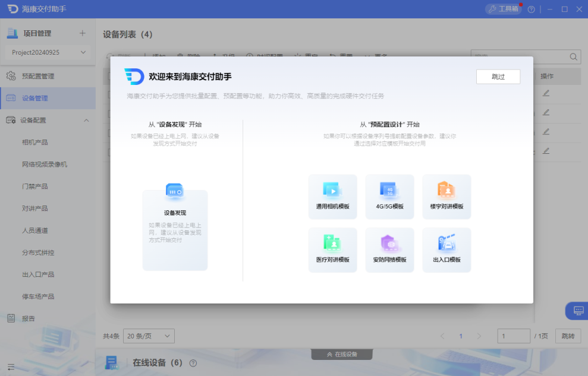This screenshot has width=588, height=376.
Task: Select the 4G/5G模板 template
Action: (389, 197)
